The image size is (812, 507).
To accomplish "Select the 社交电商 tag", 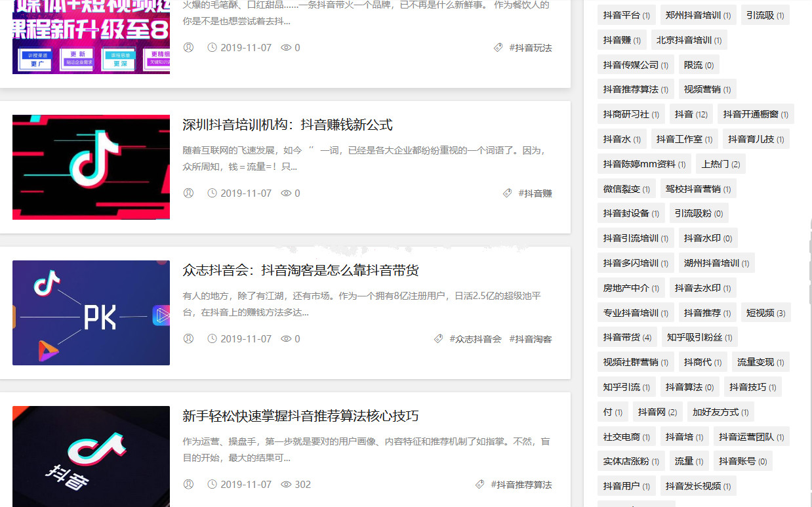I will 626,437.
